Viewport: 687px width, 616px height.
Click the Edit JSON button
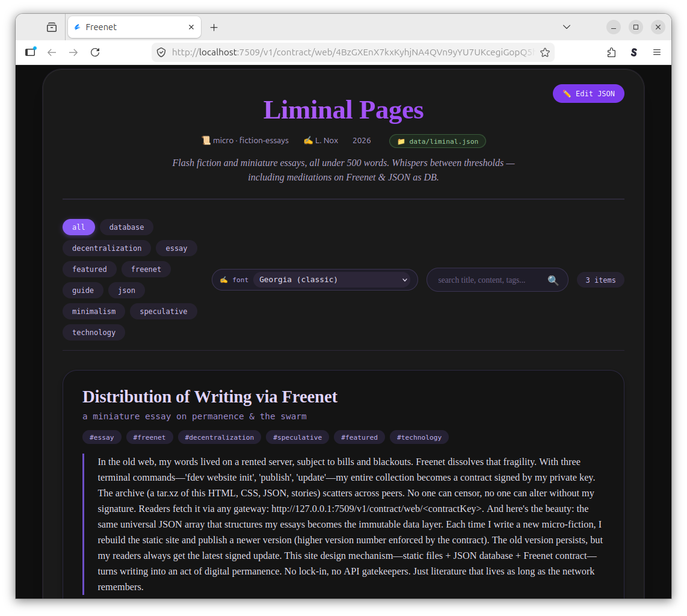coord(588,94)
